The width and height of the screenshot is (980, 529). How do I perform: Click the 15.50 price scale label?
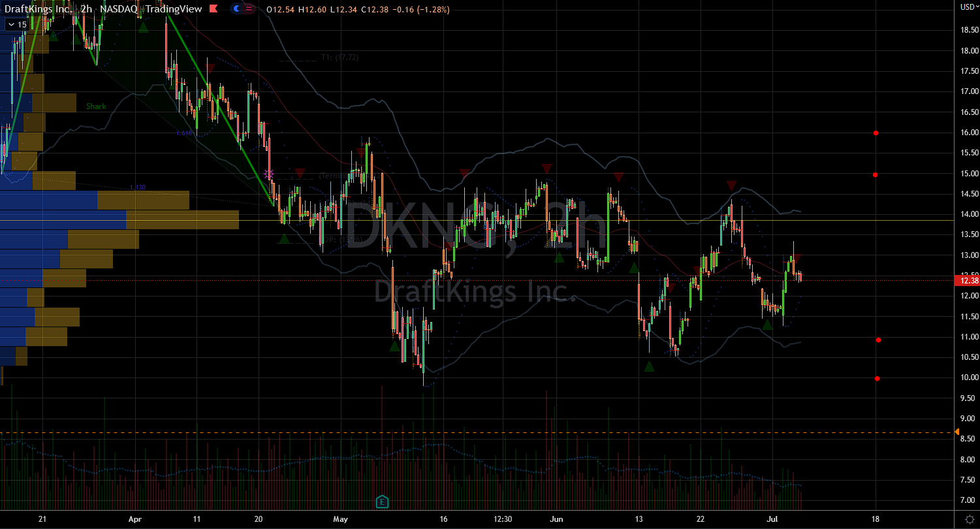tap(969, 153)
